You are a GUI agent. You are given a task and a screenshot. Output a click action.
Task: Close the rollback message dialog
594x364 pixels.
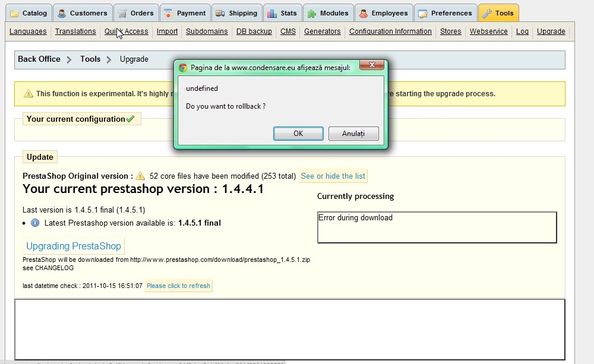point(372,65)
